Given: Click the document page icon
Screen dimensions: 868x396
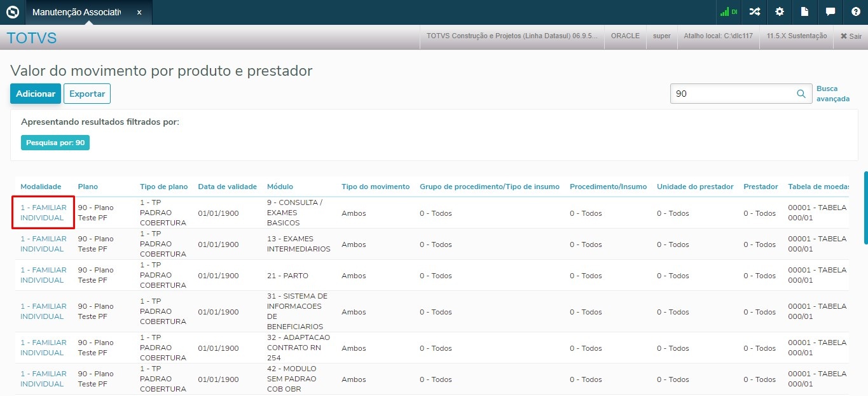Looking at the screenshot, I should pos(805,12).
